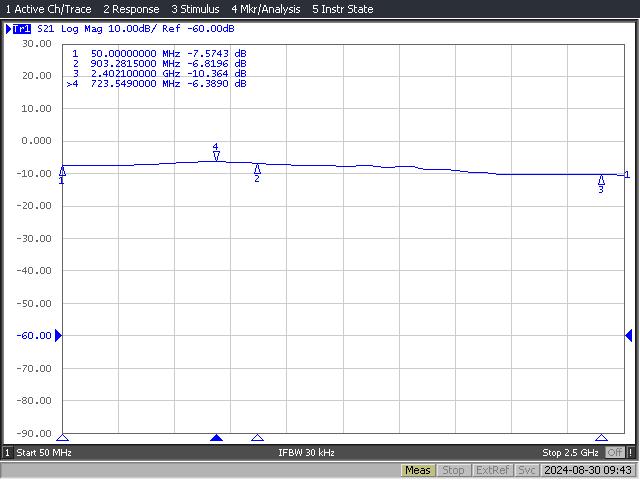Click marker 2 on the trace

tap(257, 173)
